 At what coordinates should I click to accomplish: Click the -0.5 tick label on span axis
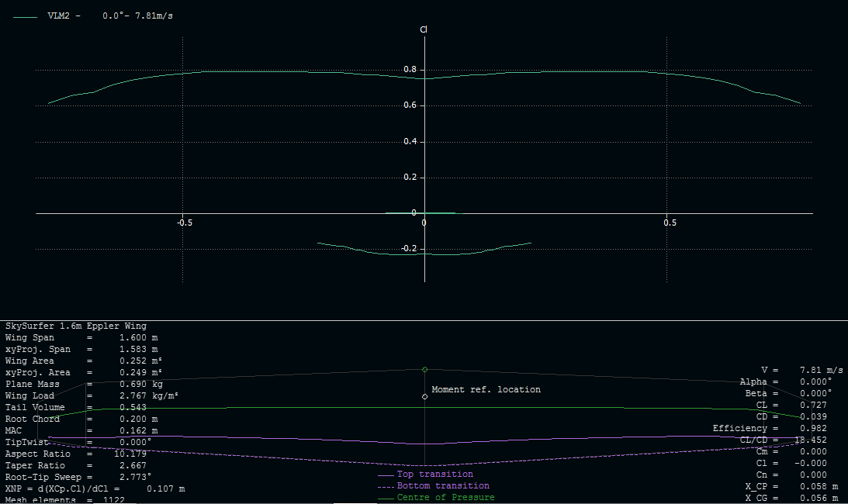coord(183,223)
